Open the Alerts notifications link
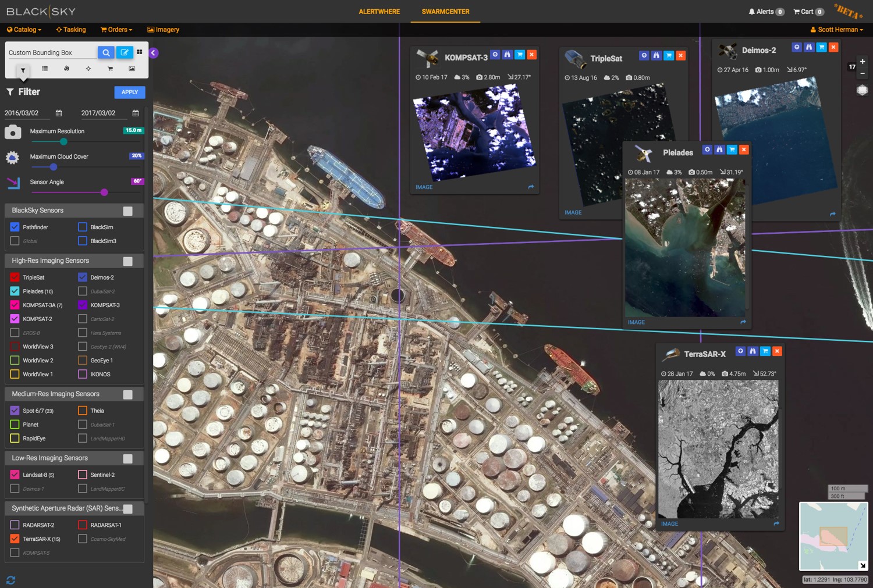The image size is (873, 588). point(766,12)
